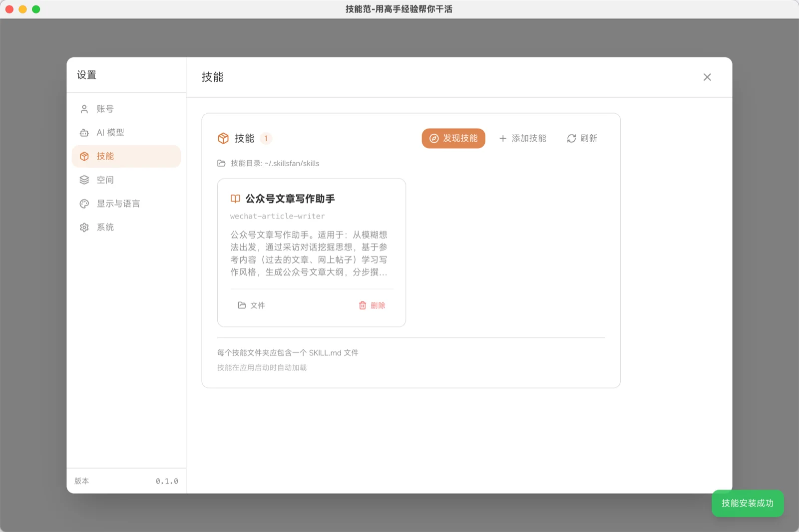Select the 公众号文章写作助手 skill card title
The height and width of the screenshot is (532, 799).
pyautogui.click(x=290, y=199)
